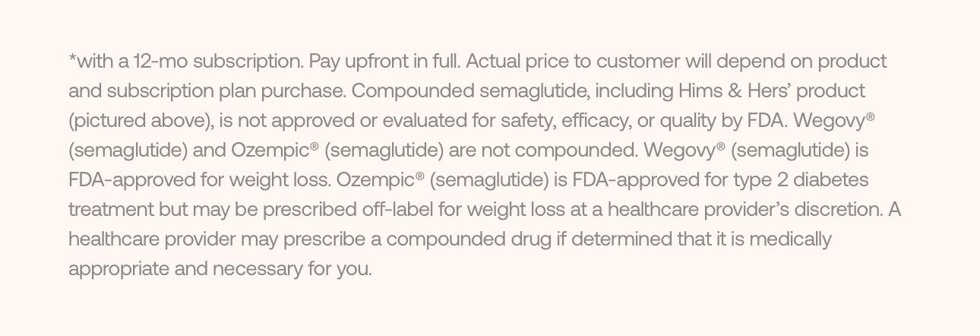Click the "appropriate and necessary for you" text
The image size is (980, 336).
(x=219, y=268)
